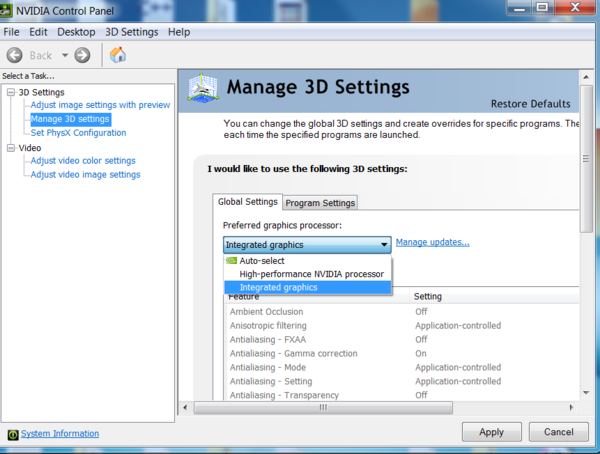Click the Back arrow button
The image size is (600, 454).
[x=15, y=55]
